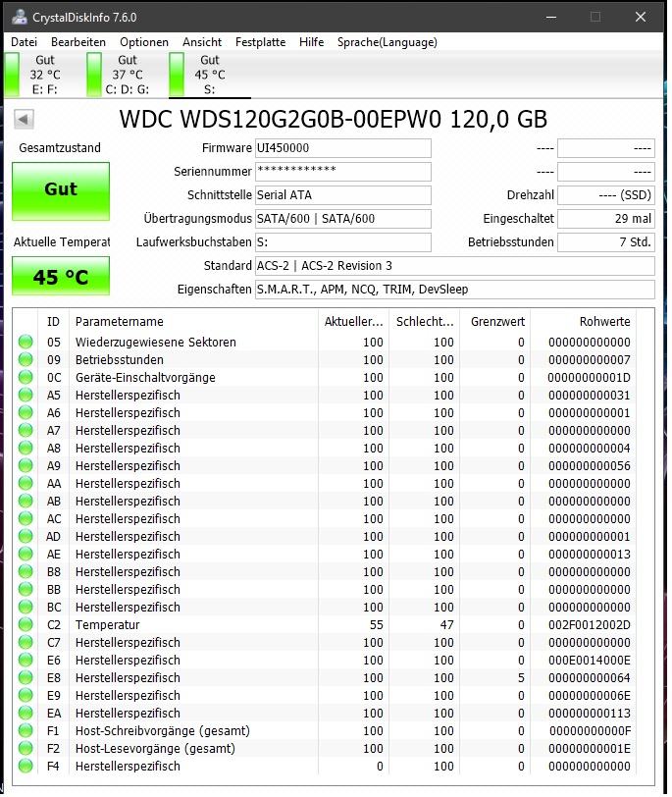
Task: Click the Schnittstelle field Serial ATA
Action: click(342, 195)
